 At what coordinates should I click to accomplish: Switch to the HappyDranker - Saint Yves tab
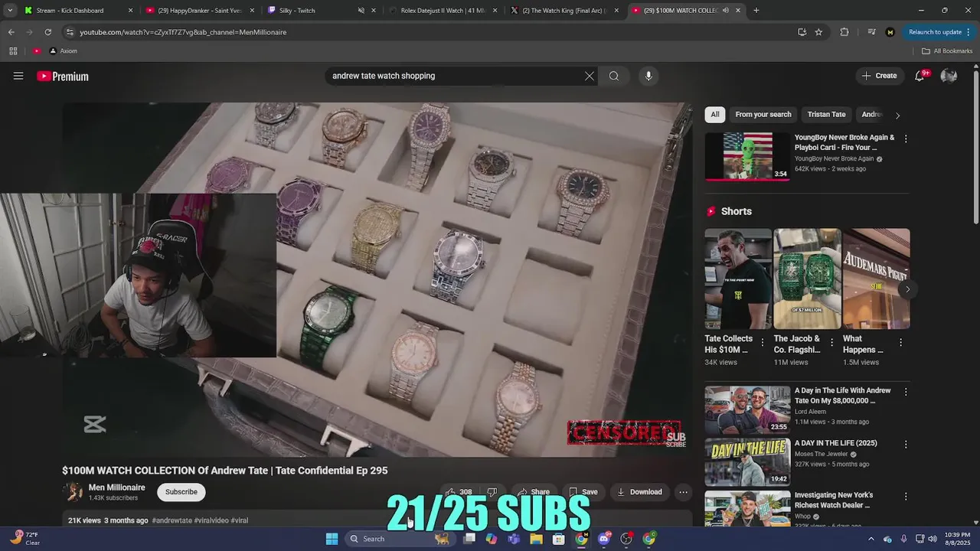(x=199, y=11)
